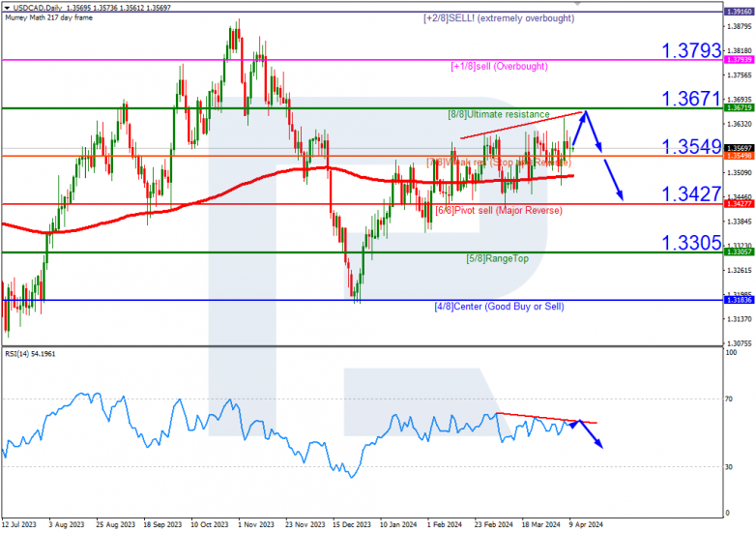Click the 1.32615 price axis value
Screen dimensions: 756x533
click(x=739, y=270)
